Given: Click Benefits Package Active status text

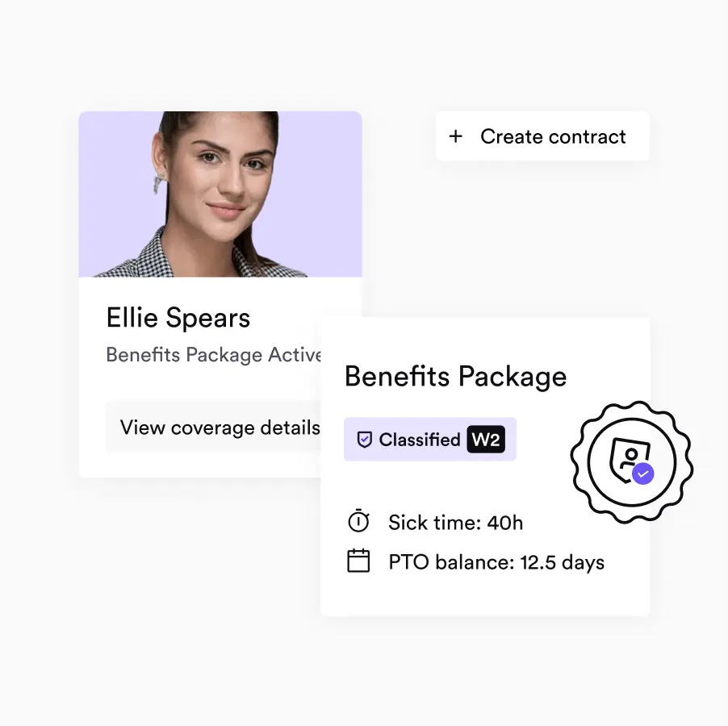Looking at the screenshot, I should pyautogui.click(x=214, y=355).
